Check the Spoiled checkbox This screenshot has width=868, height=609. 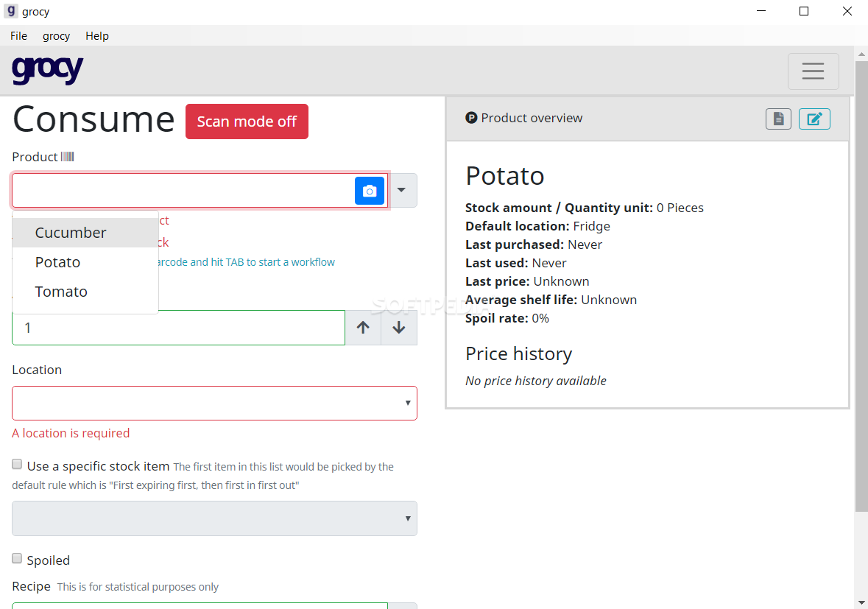(17, 559)
